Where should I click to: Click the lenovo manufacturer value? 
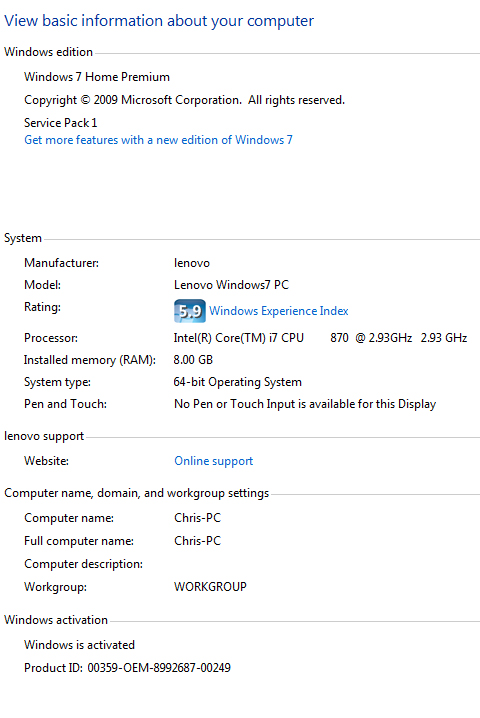coord(191,263)
